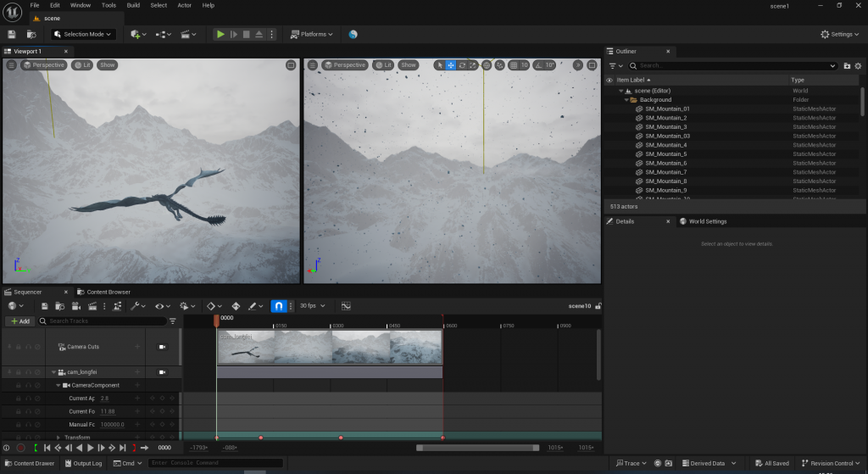868x474 pixels.
Task: Expand the Transform track
Action: 58,438
